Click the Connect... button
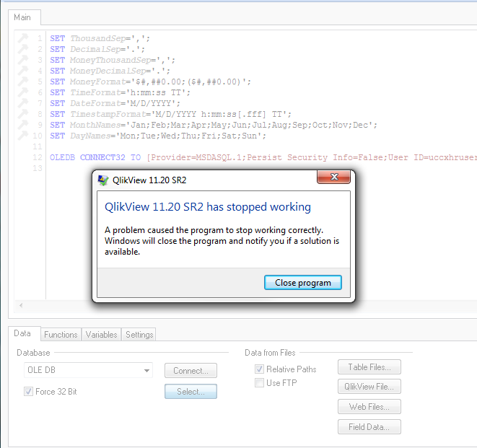Image resolution: width=477 pixels, height=448 pixels. 191,370
